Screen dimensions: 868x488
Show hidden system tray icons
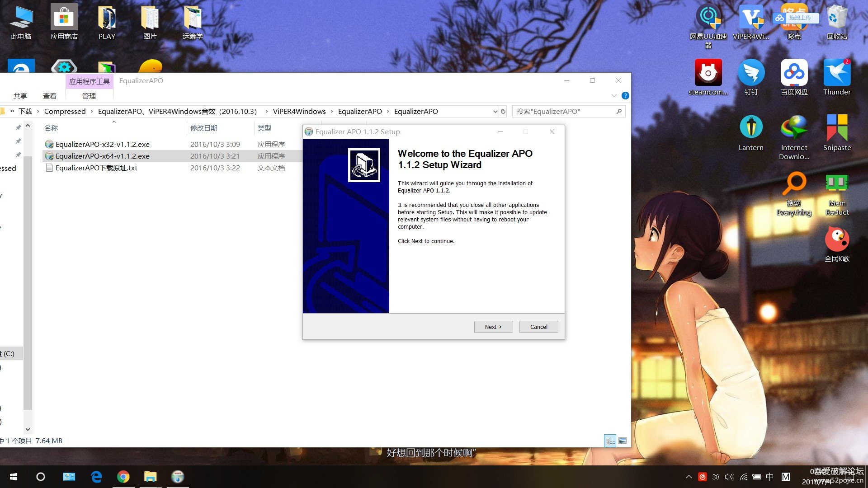tap(689, 477)
